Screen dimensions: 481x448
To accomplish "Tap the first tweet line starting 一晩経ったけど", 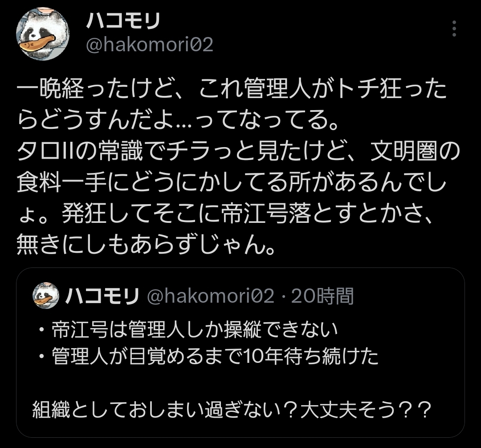I will (232, 89).
